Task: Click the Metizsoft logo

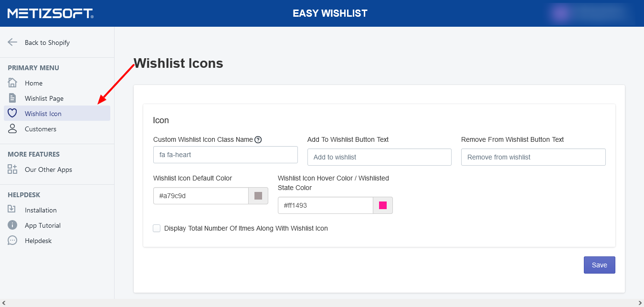Action: [50, 13]
